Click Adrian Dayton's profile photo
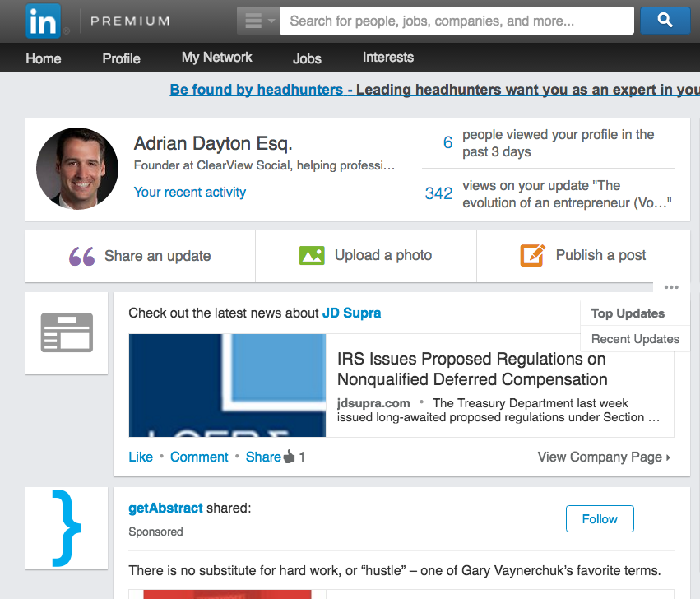Viewport: 700px width, 599px height. tap(77, 169)
